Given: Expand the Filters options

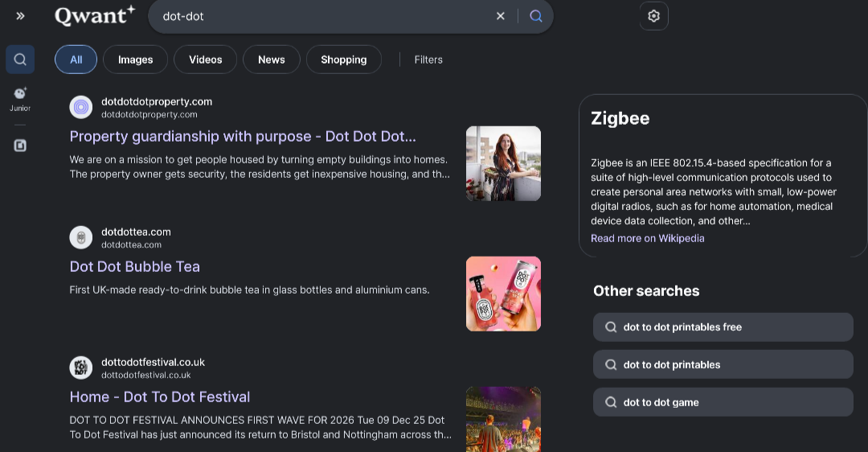Looking at the screenshot, I should pyautogui.click(x=428, y=60).
